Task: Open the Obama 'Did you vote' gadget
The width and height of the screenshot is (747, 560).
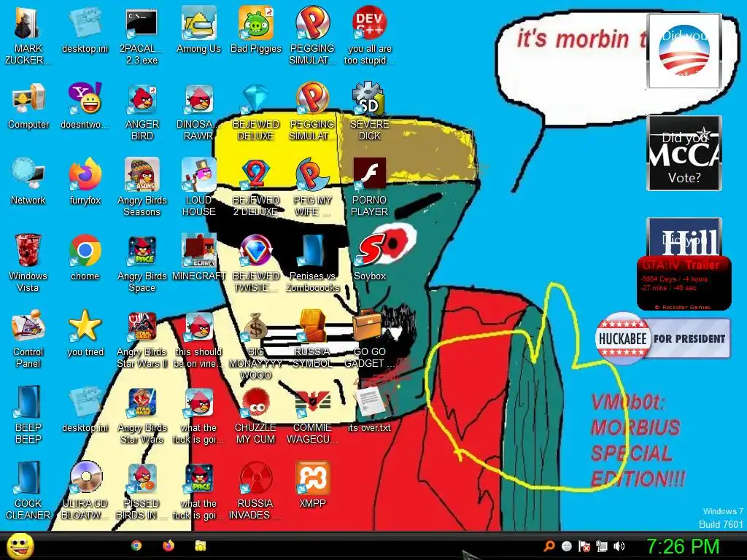Action: pyautogui.click(x=684, y=51)
